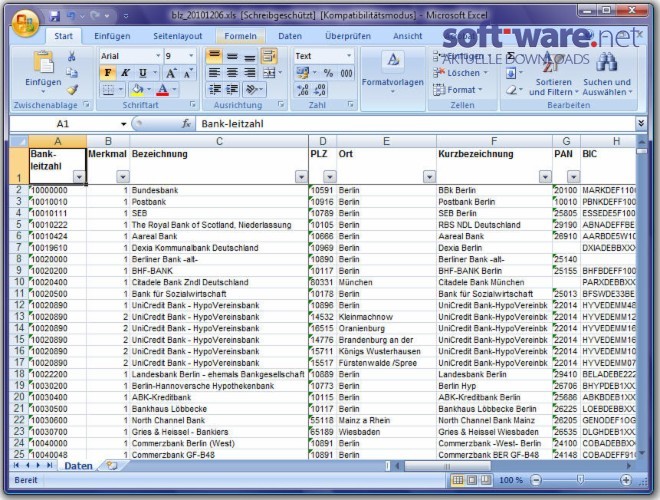Click the zoom slider handle in status bar
The width and height of the screenshot is (660, 500).
tap(580, 479)
